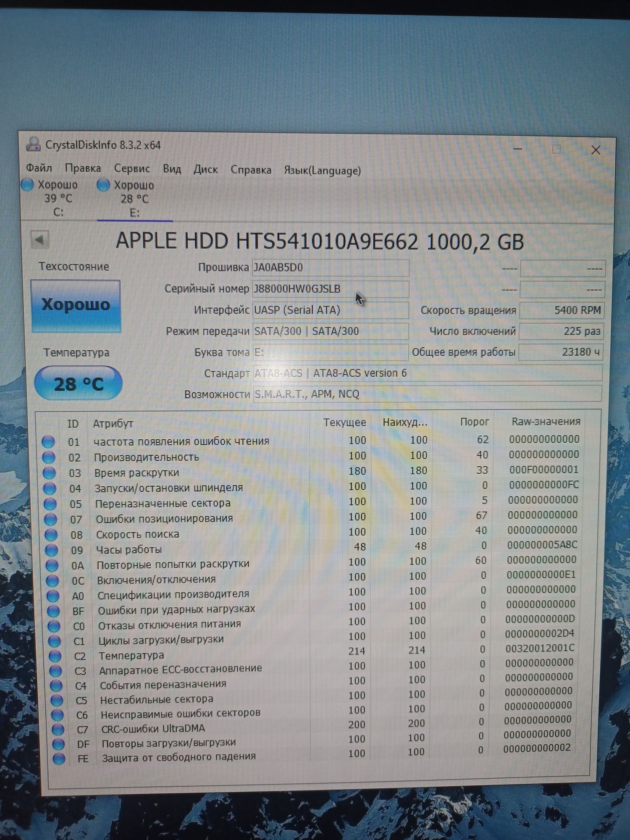Click the ID column header
Viewport: 630px width, 840px height.
click(x=73, y=424)
